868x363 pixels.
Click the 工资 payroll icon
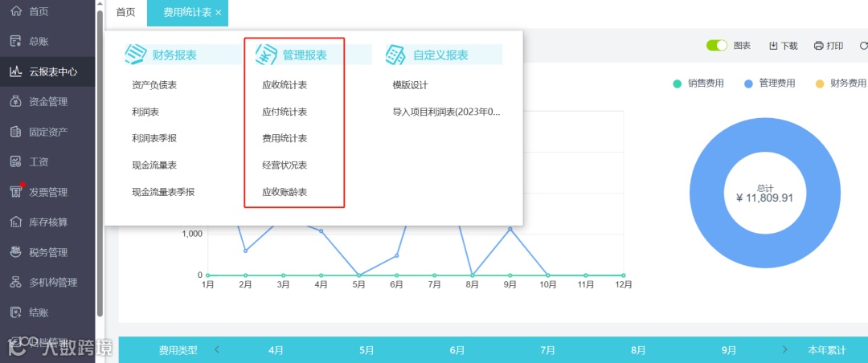coord(16,161)
